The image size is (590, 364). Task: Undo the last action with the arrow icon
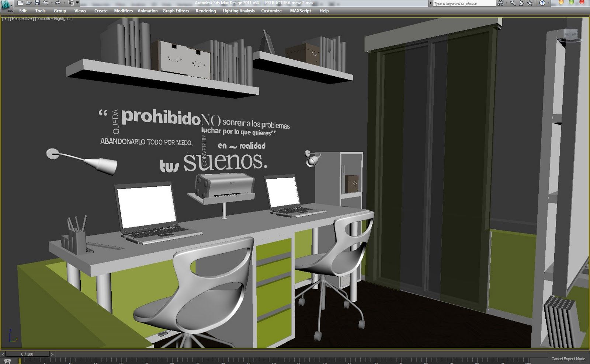45,3
